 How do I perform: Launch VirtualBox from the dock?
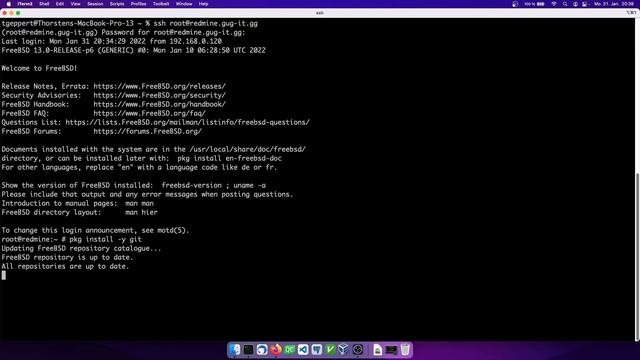(344, 350)
